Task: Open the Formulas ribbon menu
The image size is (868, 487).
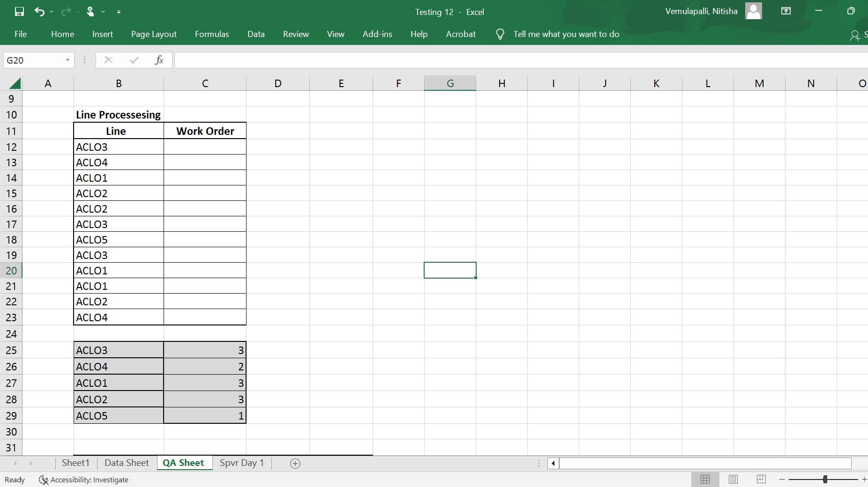Action: (x=212, y=34)
